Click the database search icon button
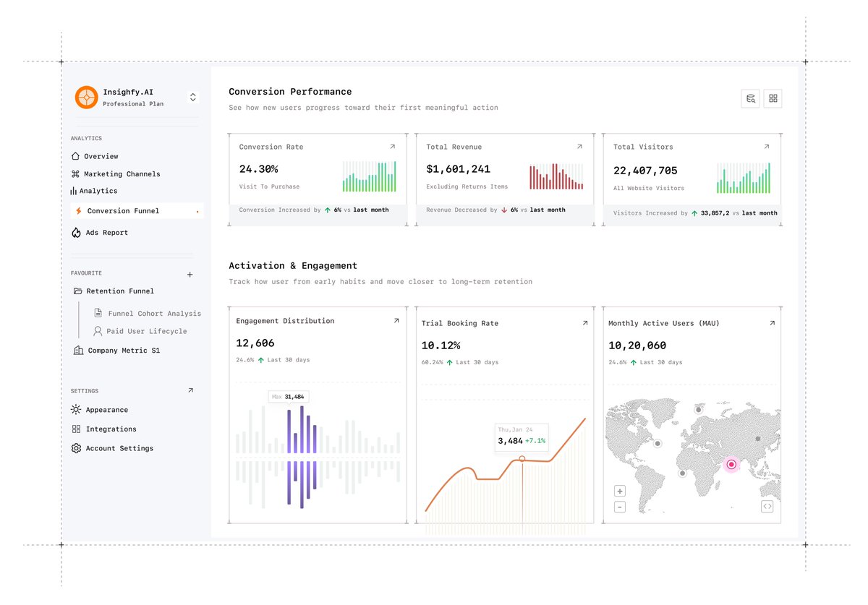This screenshot has height=605, width=868. (750, 98)
